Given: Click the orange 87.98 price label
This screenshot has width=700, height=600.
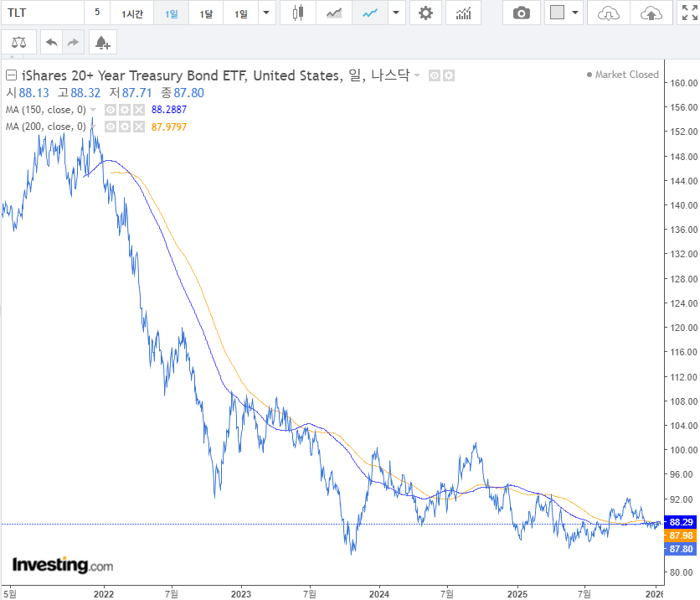Looking at the screenshot, I should (x=681, y=535).
